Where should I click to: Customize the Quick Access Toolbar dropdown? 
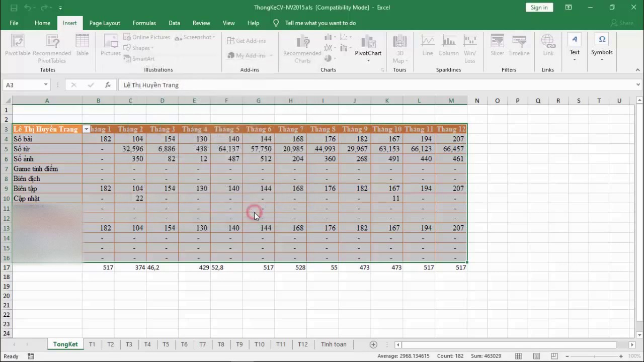pos(60,8)
